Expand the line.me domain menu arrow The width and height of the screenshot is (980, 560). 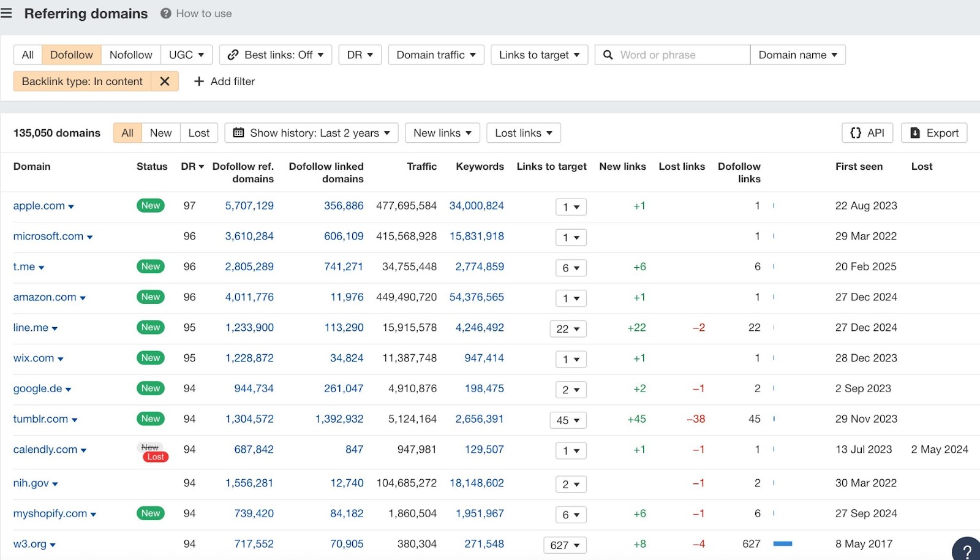pyautogui.click(x=55, y=329)
